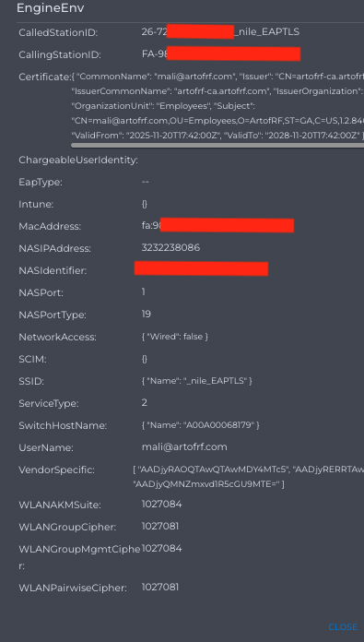Click the NASPortType value 19

pos(146,314)
